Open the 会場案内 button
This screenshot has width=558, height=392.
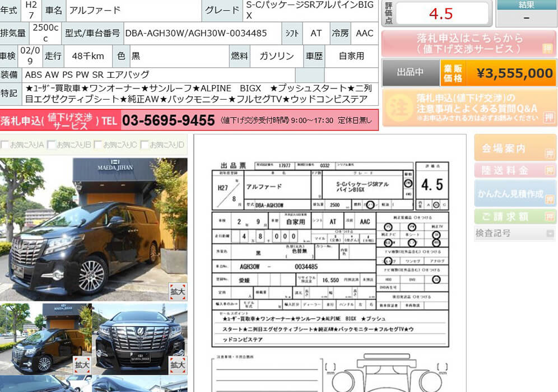[x=515, y=148]
